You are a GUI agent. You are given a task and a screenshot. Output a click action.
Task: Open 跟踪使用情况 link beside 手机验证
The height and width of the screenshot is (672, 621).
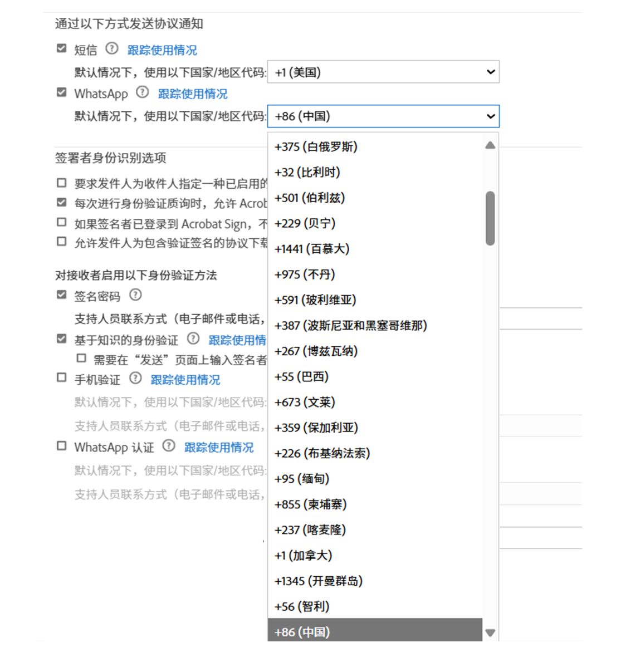185,380
